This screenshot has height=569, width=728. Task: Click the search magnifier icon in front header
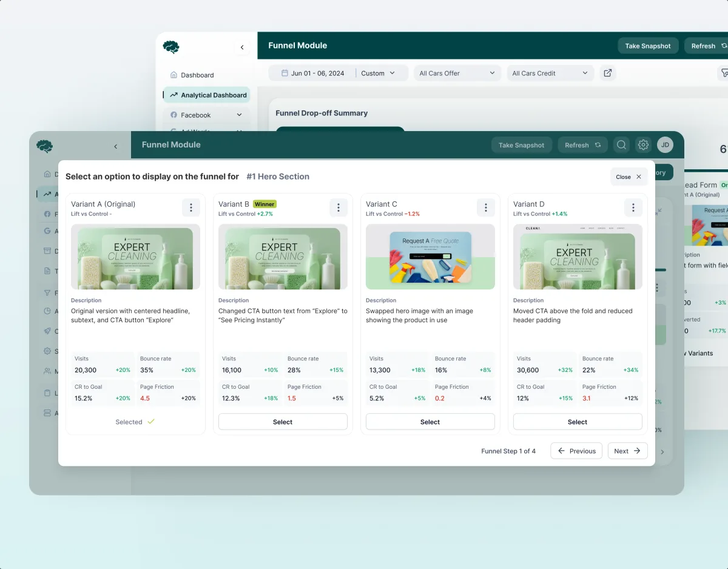tap(621, 145)
